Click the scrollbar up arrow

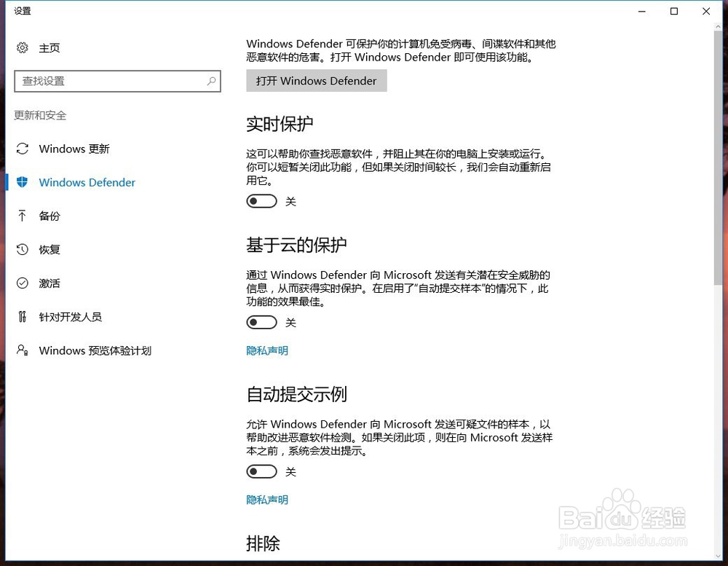(x=718, y=27)
